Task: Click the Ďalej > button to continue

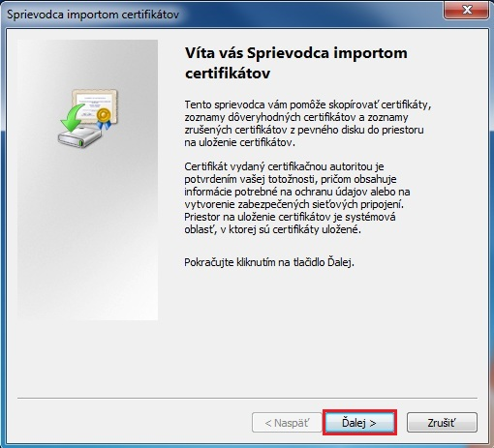Action: tap(359, 423)
